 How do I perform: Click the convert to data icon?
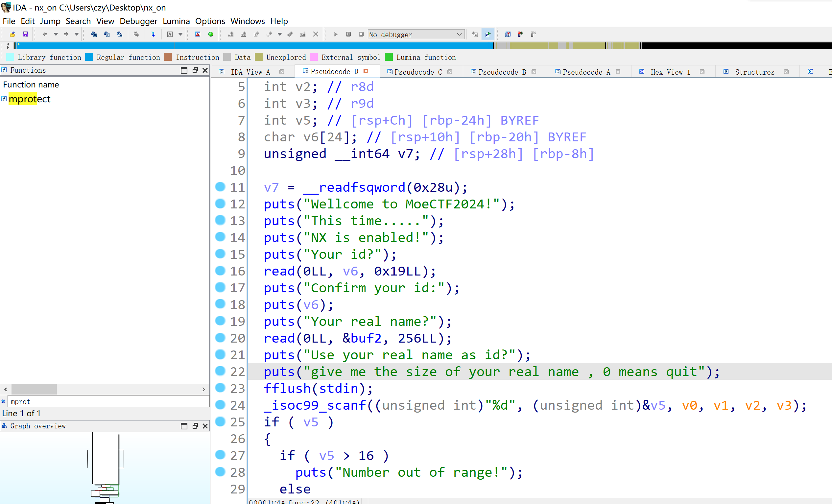(244, 34)
